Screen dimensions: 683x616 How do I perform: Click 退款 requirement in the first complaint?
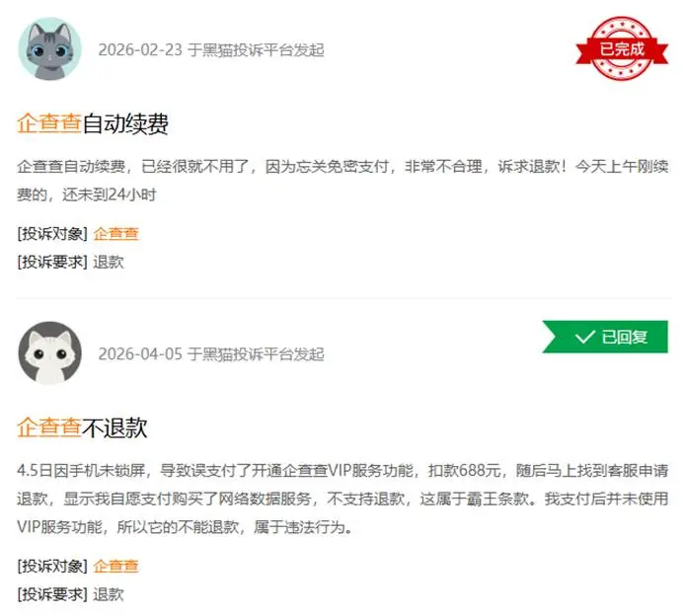pyautogui.click(x=109, y=263)
